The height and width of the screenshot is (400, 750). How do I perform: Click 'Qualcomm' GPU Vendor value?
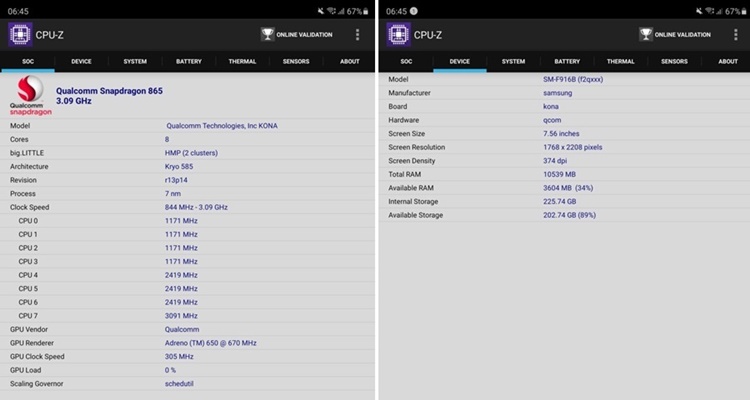(x=182, y=329)
